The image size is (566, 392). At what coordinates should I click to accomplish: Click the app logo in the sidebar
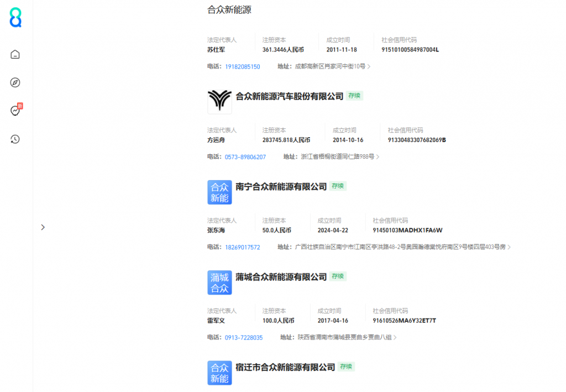point(15,18)
